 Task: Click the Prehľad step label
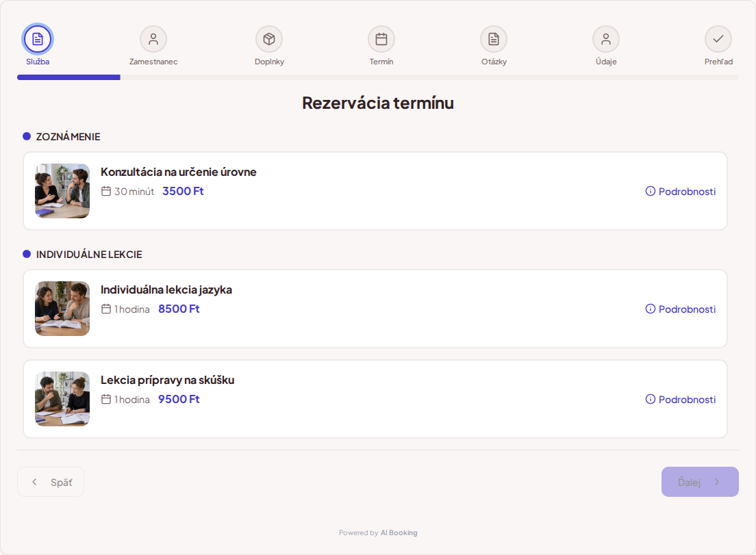pos(718,62)
